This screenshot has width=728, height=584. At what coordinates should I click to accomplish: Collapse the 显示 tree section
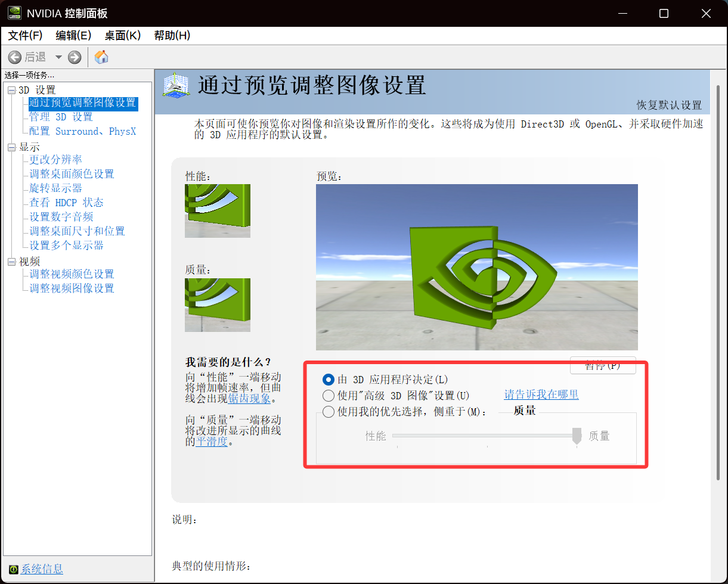11,147
